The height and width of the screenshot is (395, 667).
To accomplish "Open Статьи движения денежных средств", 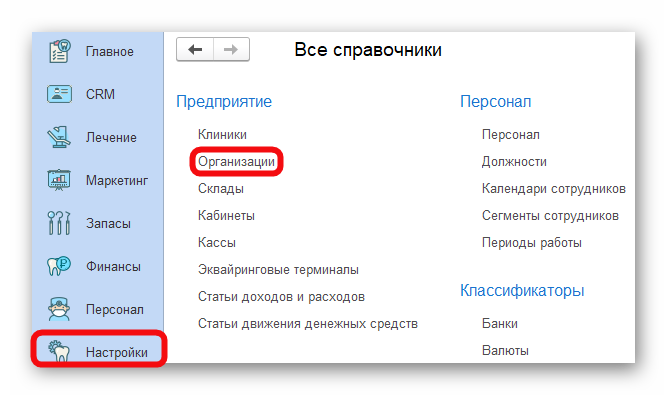I will click(308, 324).
